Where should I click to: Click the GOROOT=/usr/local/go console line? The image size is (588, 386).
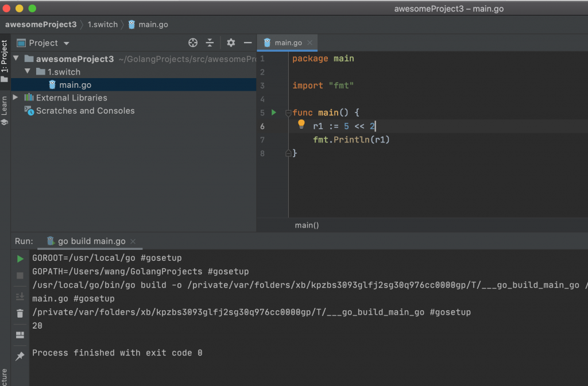tap(107, 258)
